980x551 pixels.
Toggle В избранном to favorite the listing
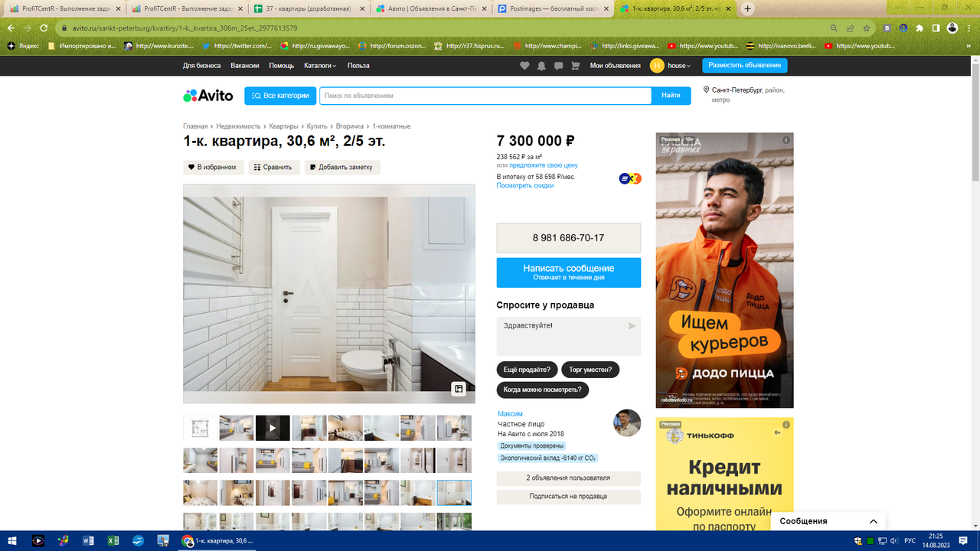[212, 167]
